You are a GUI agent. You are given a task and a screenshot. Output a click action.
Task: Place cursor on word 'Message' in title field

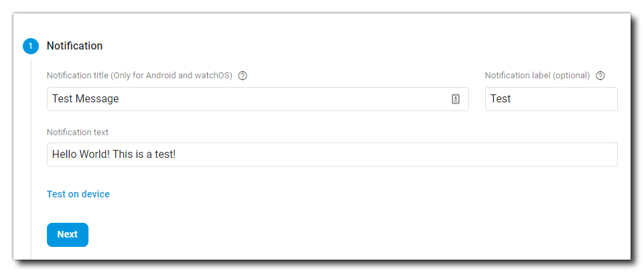click(x=97, y=99)
